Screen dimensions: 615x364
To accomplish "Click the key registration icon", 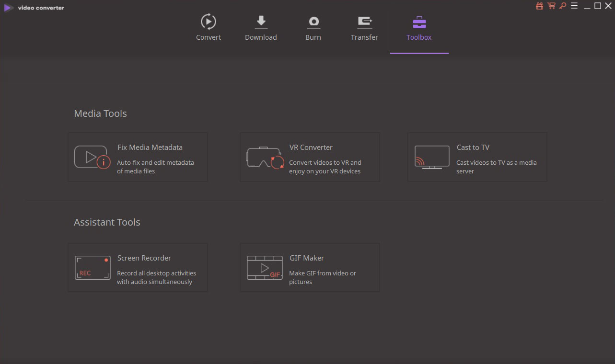I will click(563, 6).
